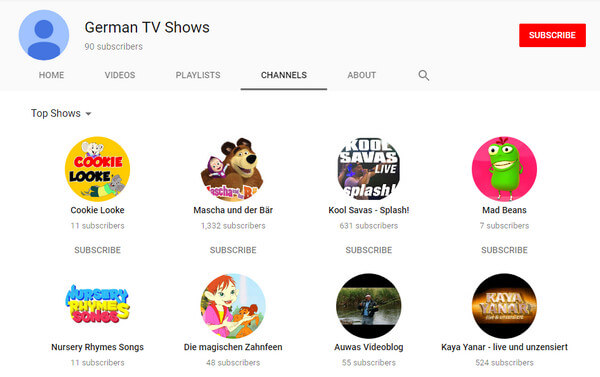Viewport: 600px width, 377px height.
Task: Open the Cookie Looke channel avatar
Action: 98,169
